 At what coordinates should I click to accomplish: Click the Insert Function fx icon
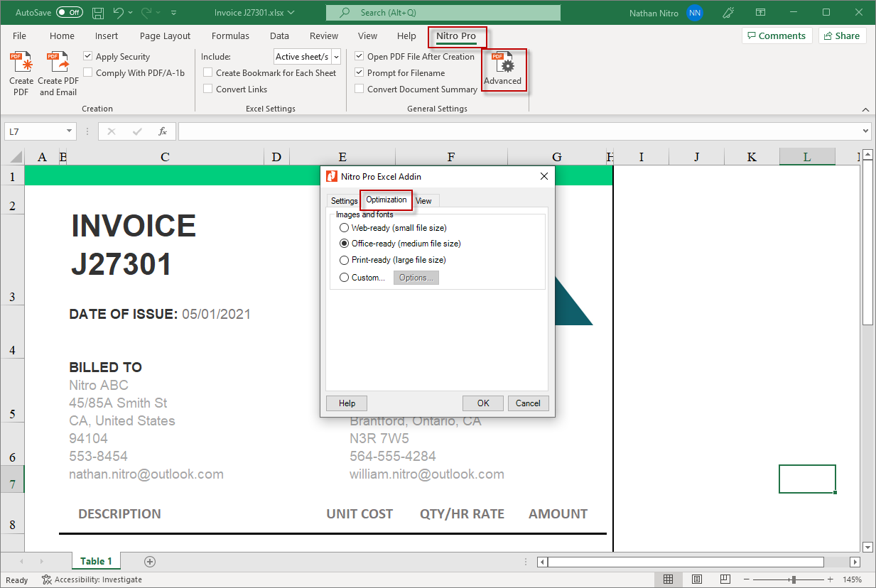[163, 131]
